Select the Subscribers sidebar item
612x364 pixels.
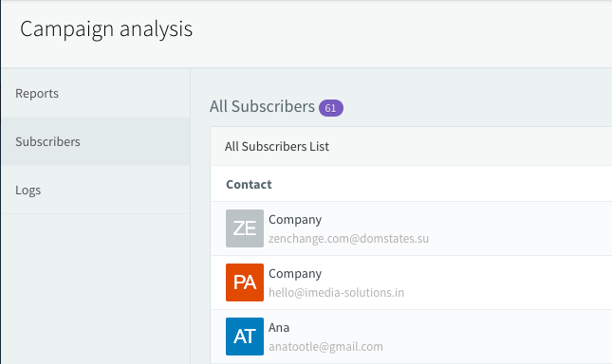click(96, 141)
